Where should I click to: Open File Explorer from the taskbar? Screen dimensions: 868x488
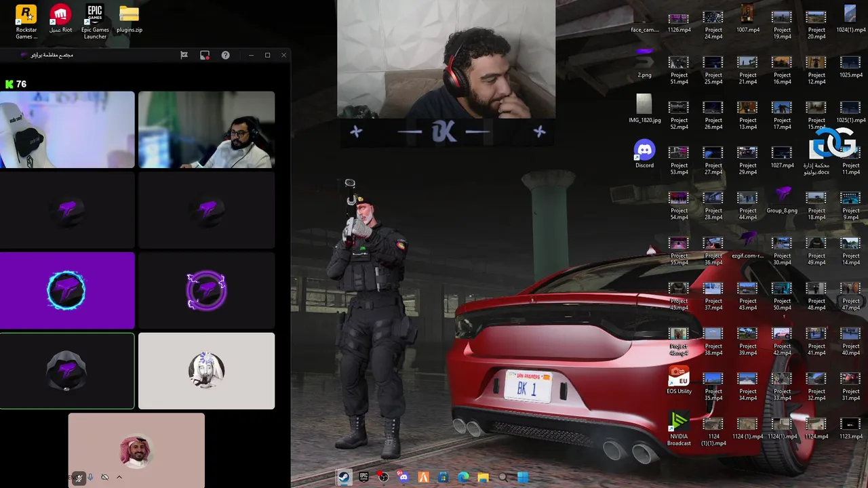[x=483, y=477]
